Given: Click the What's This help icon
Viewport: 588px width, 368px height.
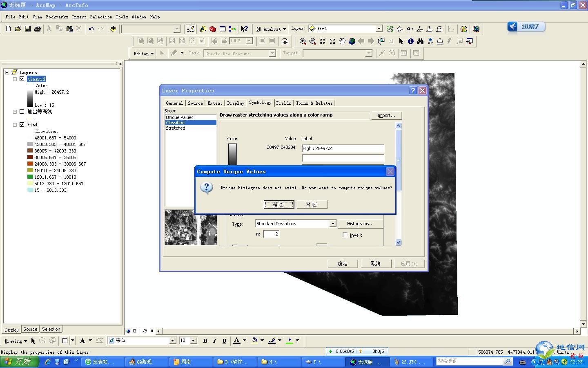Looking at the screenshot, I should click(244, 29).
